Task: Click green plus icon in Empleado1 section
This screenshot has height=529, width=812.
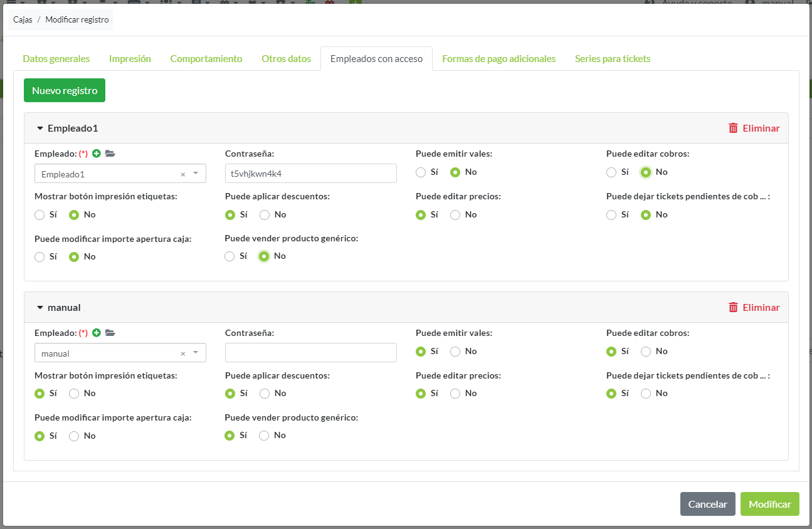Action: tap(97, 154)
